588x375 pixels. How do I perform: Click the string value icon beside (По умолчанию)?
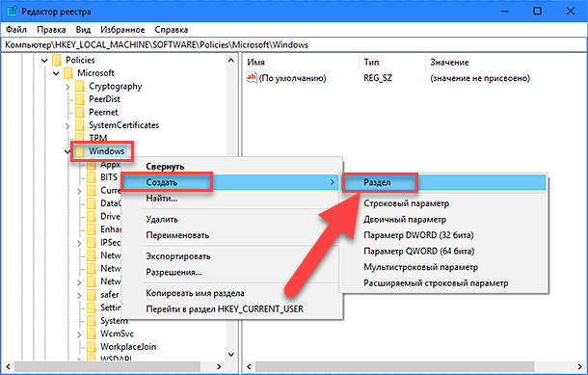click(x=252, y=78)
